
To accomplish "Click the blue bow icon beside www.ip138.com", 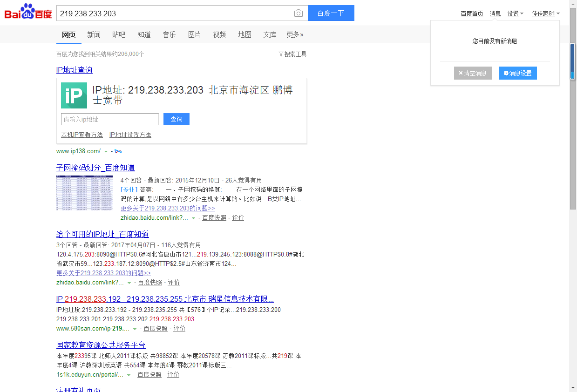I will [118, 151].
